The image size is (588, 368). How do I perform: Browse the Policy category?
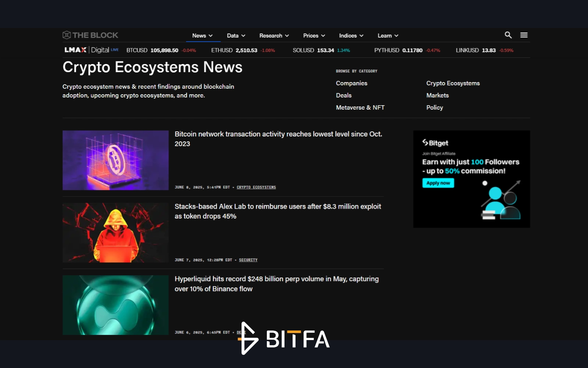pyautogui.click(x=434, y=107)
